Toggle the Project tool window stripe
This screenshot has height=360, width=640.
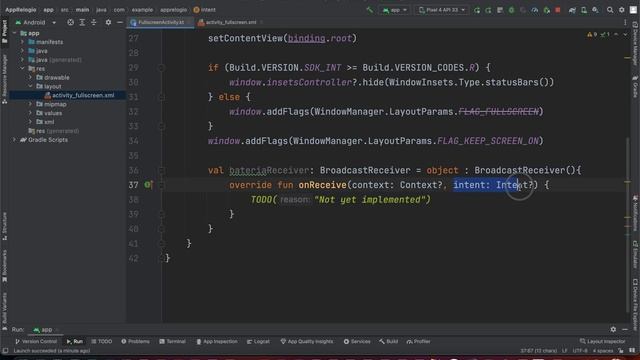(x=4, y=31)
